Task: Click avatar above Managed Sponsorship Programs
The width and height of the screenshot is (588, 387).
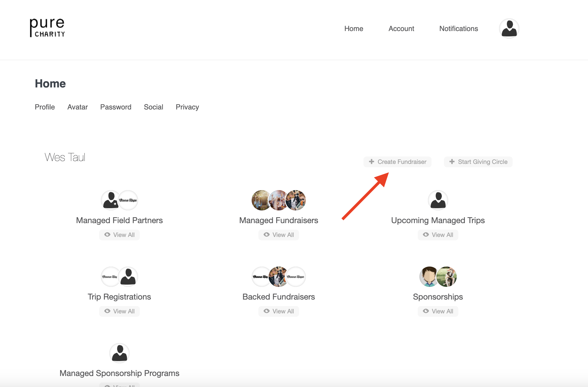Action: [x=119, y=353]
